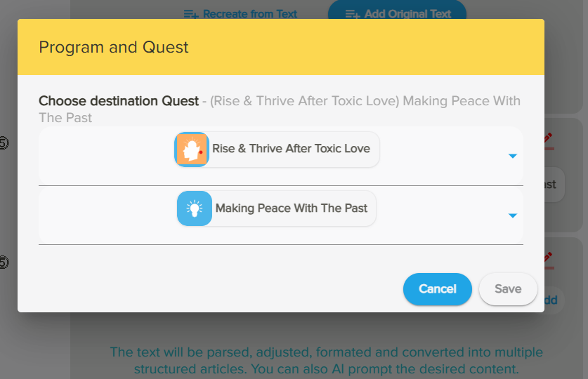
Task: Expand the quest dropdown arrow for Making Peace
Action: click(x=512, y=215)
